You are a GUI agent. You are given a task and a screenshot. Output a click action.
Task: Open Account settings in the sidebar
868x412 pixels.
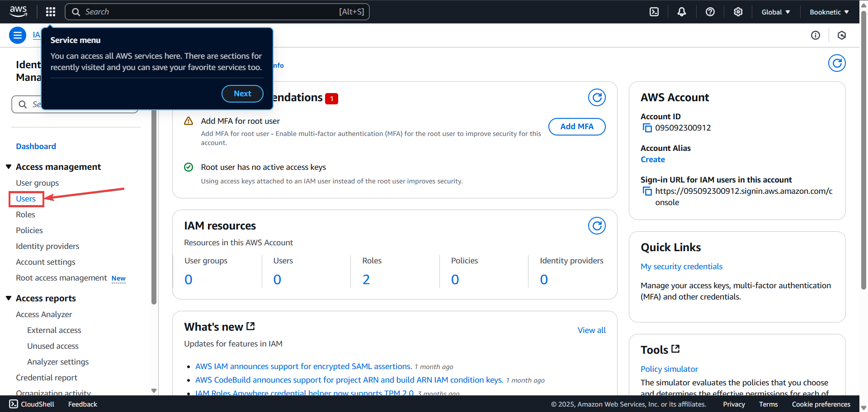pos(46,262)
